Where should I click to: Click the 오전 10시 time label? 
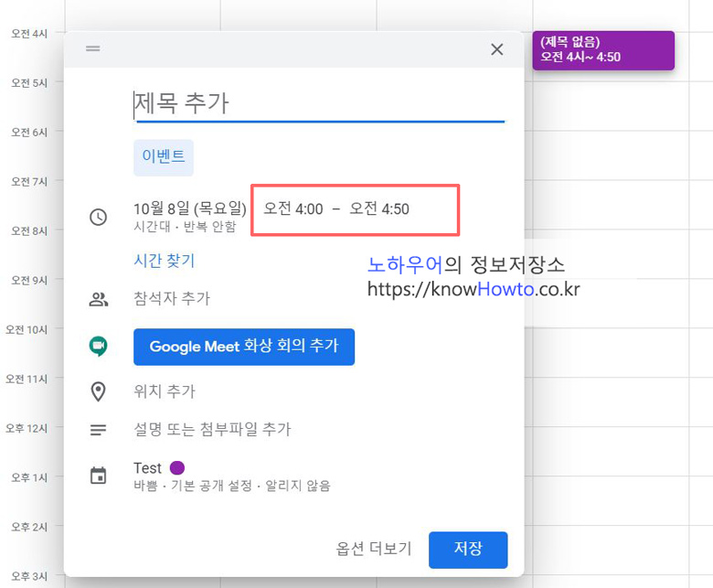point(27,330)
